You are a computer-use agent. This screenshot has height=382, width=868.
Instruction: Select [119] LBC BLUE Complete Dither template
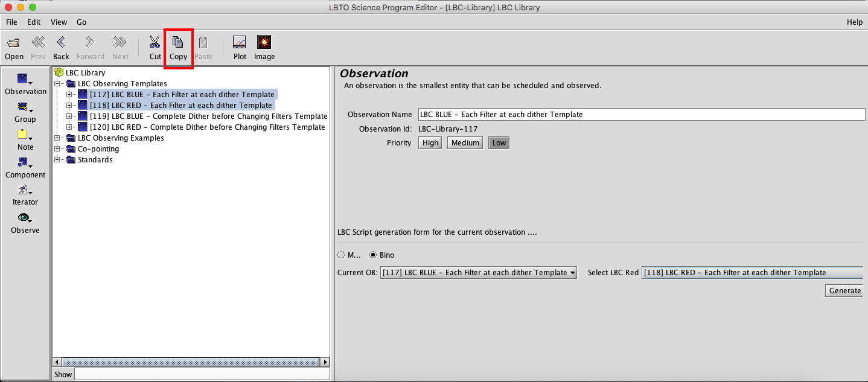208,116
